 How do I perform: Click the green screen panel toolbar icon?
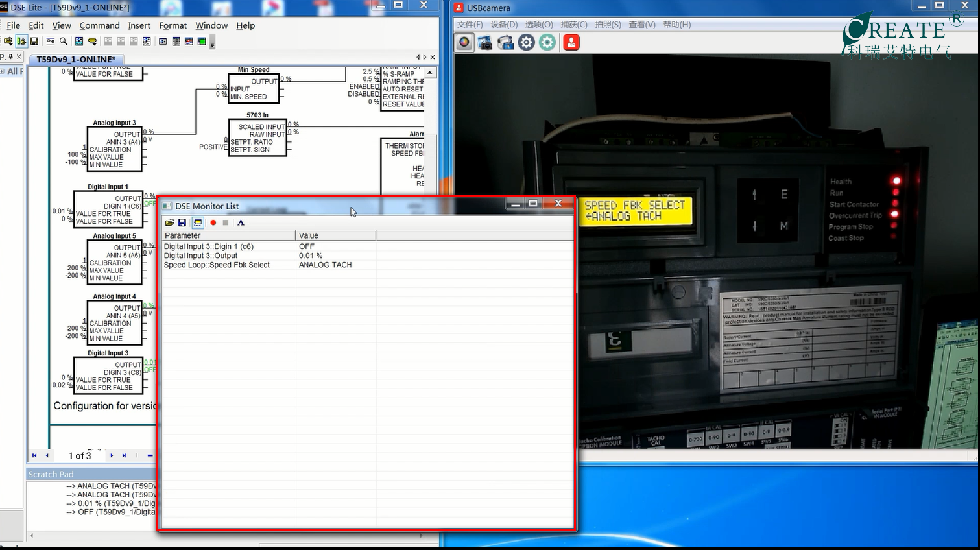202,41
